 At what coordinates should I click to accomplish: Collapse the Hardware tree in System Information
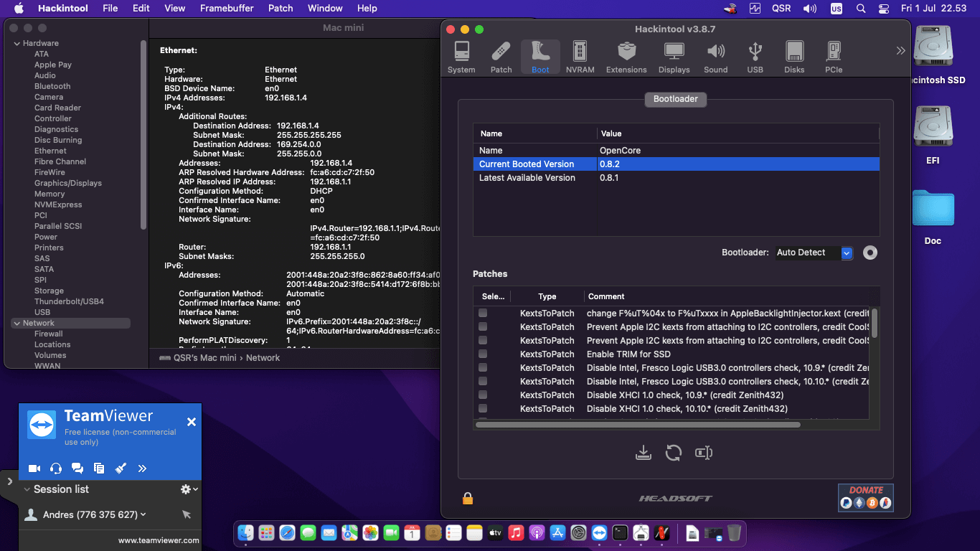17,44
